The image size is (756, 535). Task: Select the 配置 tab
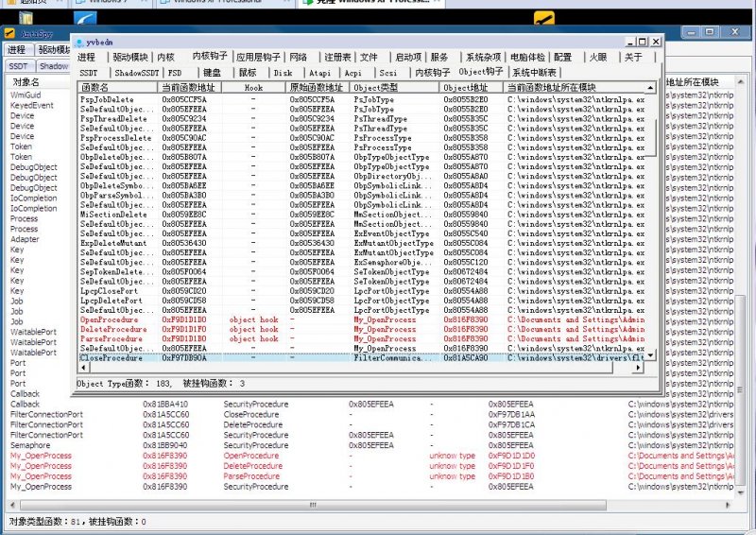(x=562, y=57)
